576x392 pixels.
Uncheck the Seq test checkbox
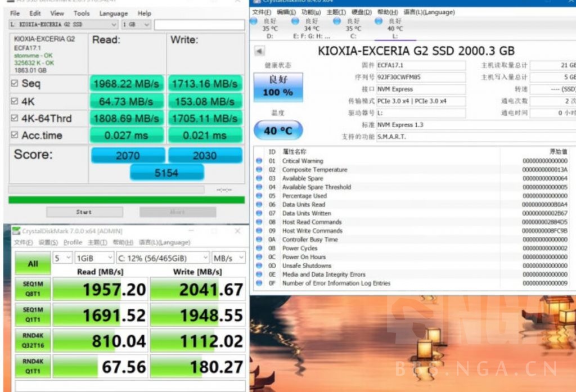(15, 84)
